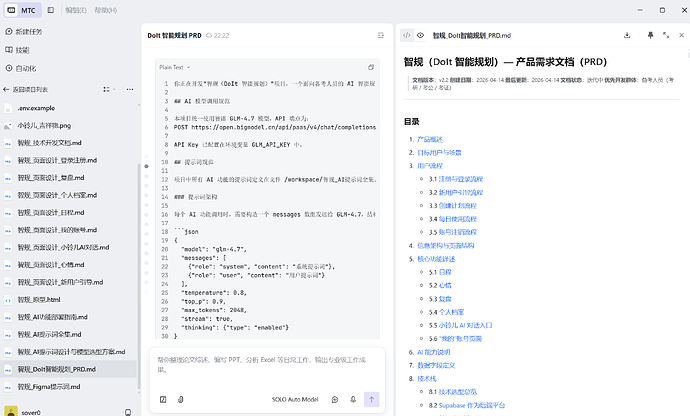Click the new chat bubble icon
This screenshot has height=416, width=690.
(335, 400)
